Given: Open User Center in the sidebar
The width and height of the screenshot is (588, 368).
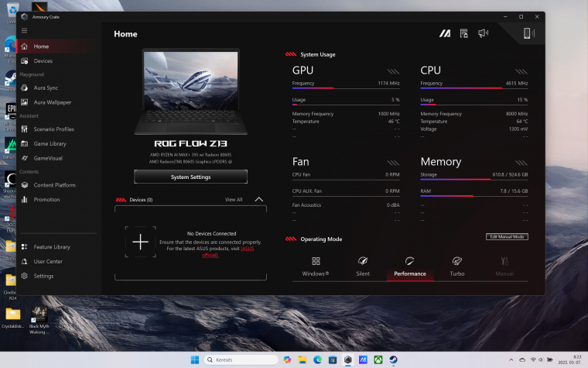Looking at the screenshot, I should coord(56,261).
